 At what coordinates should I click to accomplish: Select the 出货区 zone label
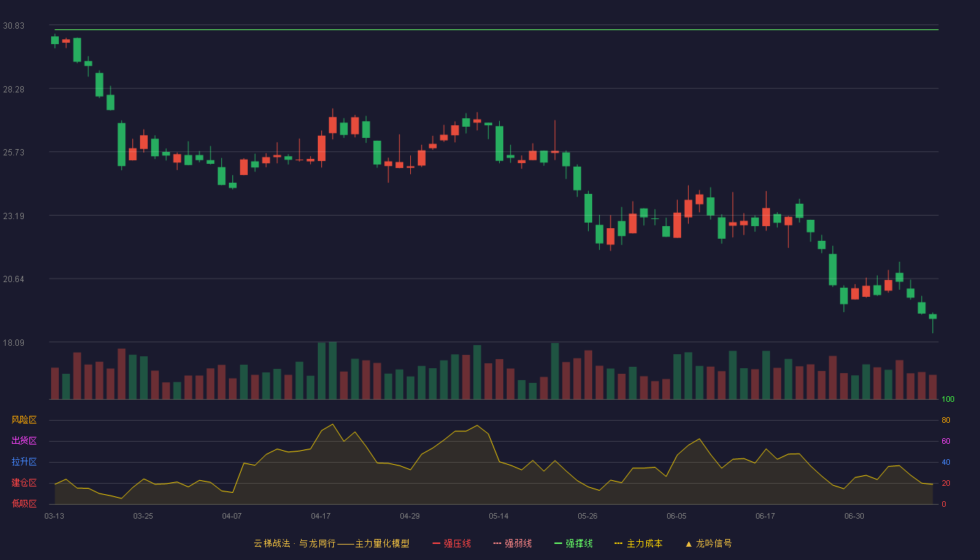24,441
